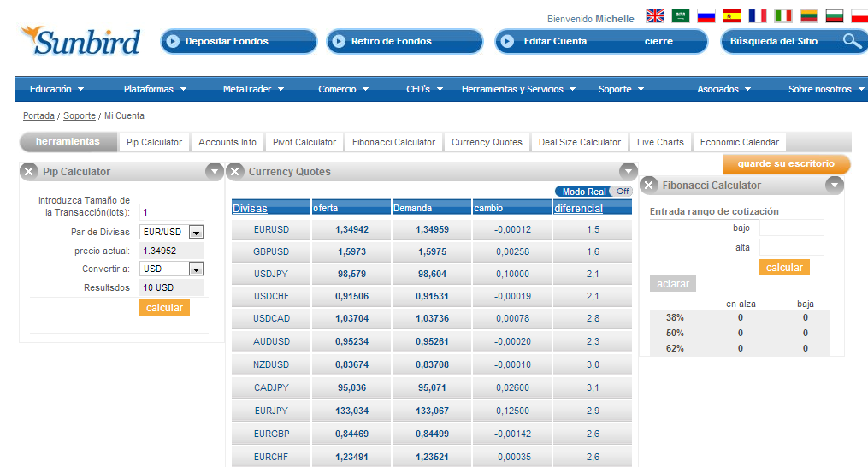This screenshot has height=467, width=868.
Task: Switch to the Pivot Calculator tab
Action: click(x=304, y=143)
